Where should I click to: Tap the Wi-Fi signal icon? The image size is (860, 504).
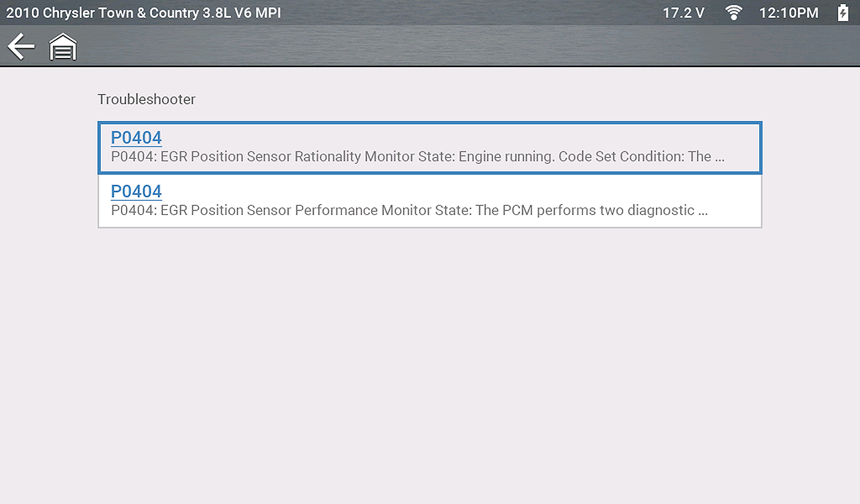733,13
